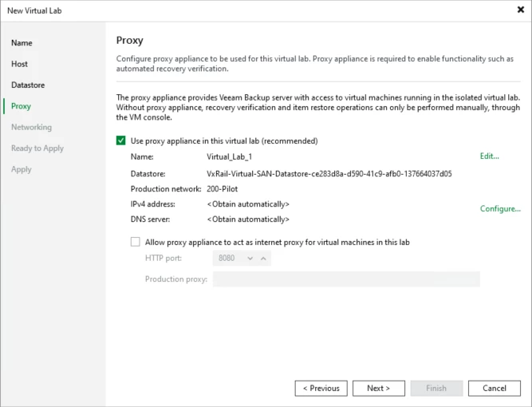This screenshot has height=407, width=532.
Task: Go back with the Previous button
Action: click(321, 389)
